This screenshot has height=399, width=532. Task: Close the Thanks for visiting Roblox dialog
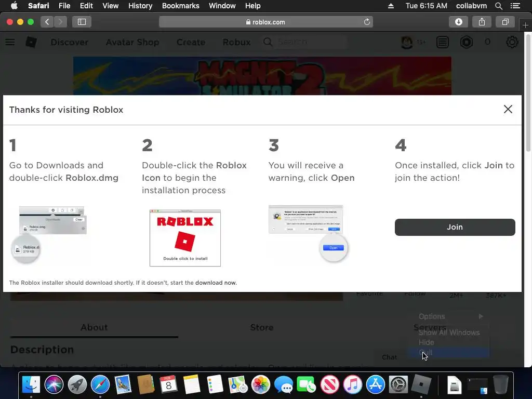[x=508, y=109]
